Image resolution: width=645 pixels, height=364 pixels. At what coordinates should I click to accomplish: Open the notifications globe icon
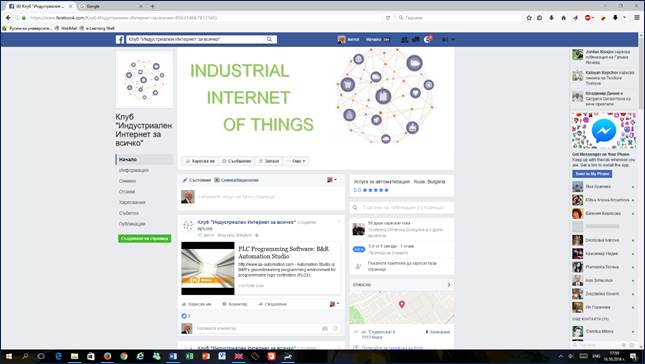click(x=427, y=39)
